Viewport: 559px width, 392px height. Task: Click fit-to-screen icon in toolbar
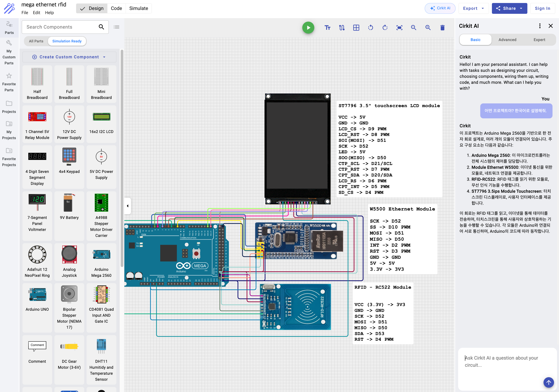(399, 28)
